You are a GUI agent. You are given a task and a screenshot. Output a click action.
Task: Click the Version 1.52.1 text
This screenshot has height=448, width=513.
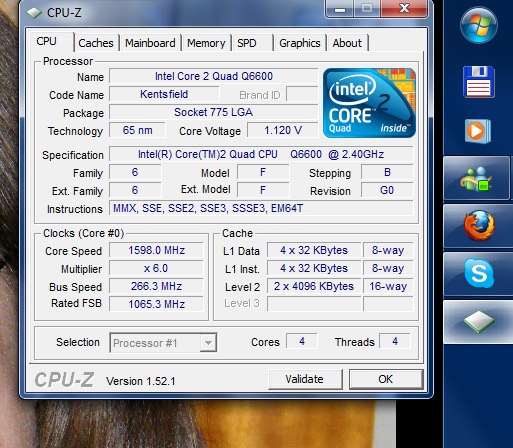(x=141, y=381)
